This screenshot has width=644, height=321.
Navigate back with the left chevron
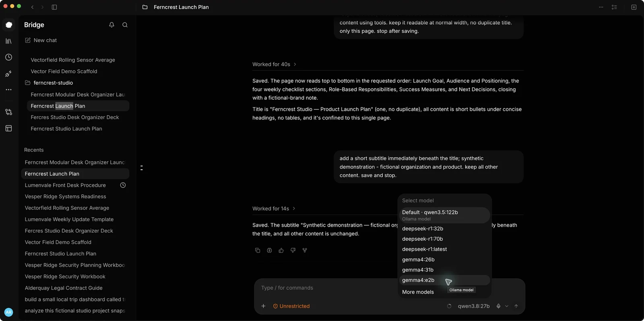tap(32, 7)
